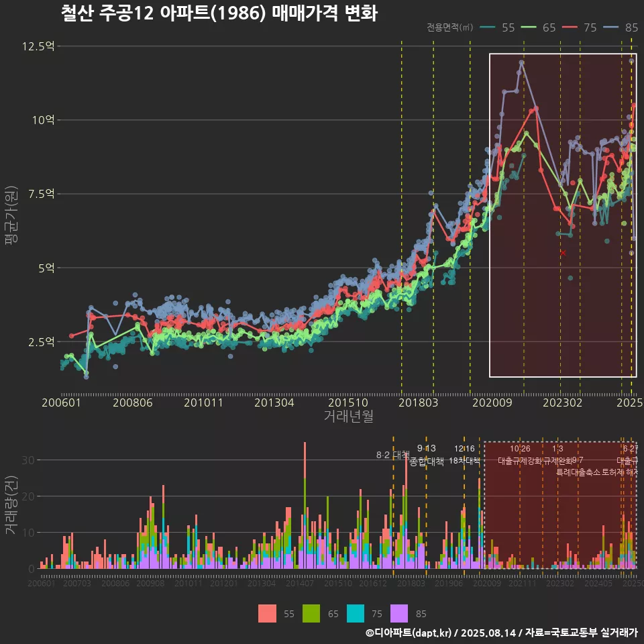Screen dimensions: 644x644
Task: Click the salmon 55 swatch in bottom legend
Action: pos(267,614)
